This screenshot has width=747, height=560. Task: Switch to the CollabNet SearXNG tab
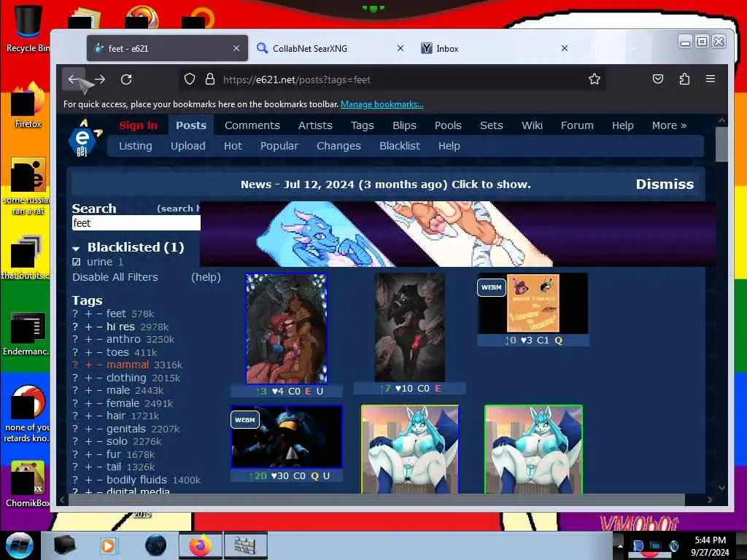pyautogui.click(x=329, y=48)
